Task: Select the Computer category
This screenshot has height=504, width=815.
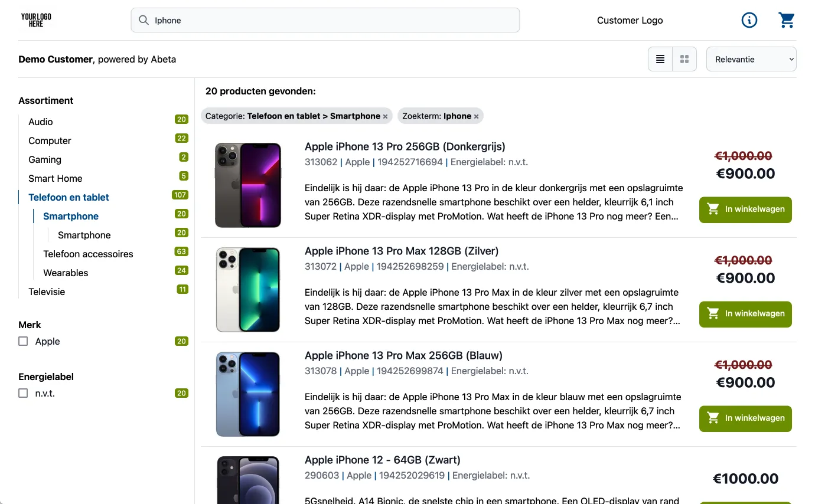Action: point(50,140)
